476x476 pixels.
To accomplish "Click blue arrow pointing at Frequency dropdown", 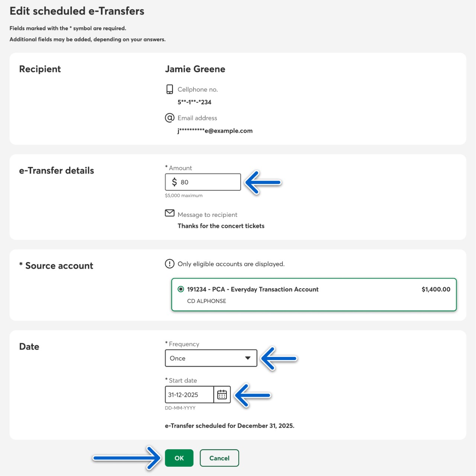I will coord(279,358).
